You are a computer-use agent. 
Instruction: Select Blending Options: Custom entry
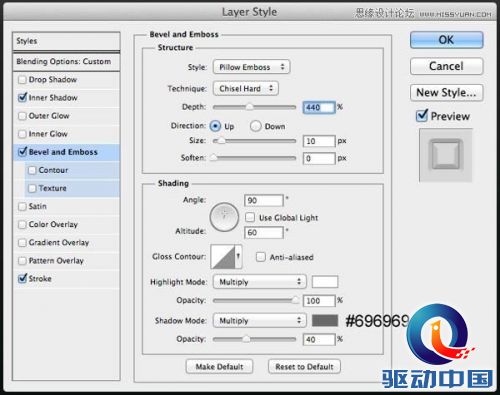[66, 62]
